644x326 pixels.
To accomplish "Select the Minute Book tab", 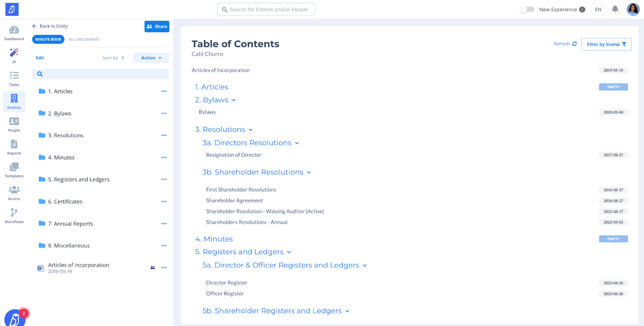I will click(x=48, y=39).
